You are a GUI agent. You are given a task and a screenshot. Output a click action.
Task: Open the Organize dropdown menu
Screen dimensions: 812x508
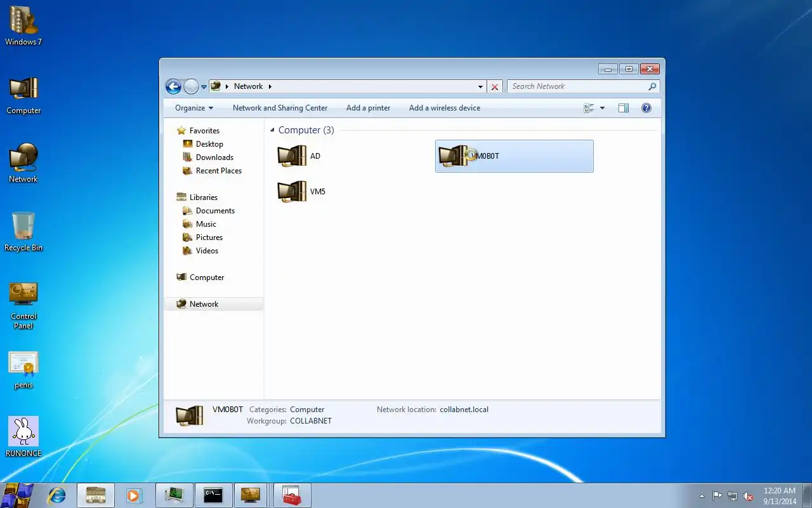tap(194, 108)
